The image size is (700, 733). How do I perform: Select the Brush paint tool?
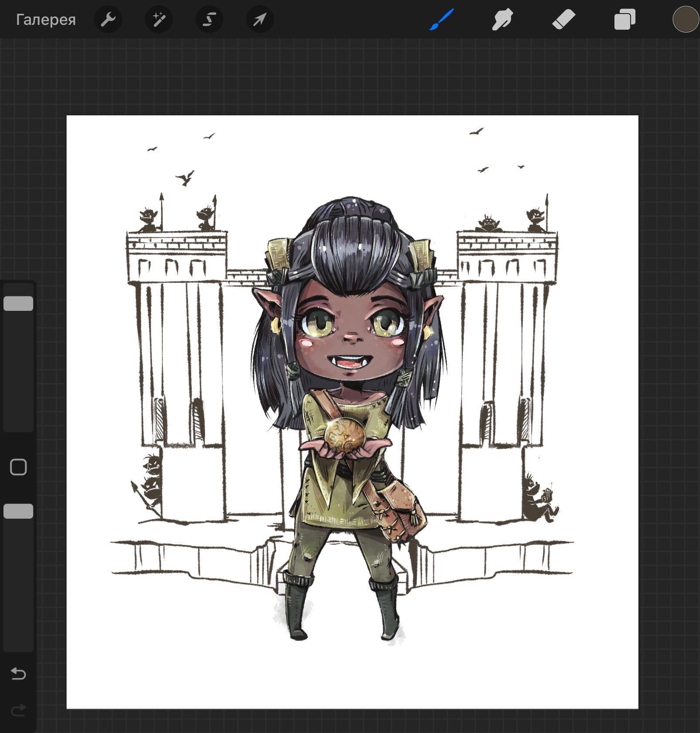point(441,20)
